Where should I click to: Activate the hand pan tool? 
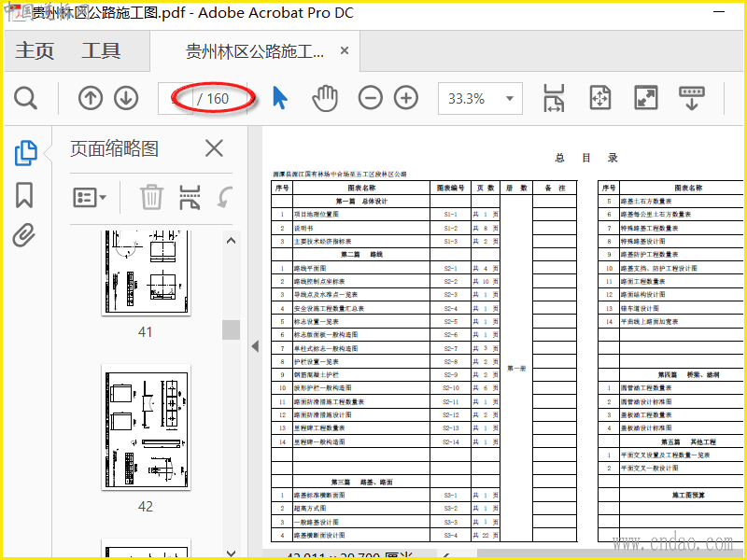click(324, 98)
